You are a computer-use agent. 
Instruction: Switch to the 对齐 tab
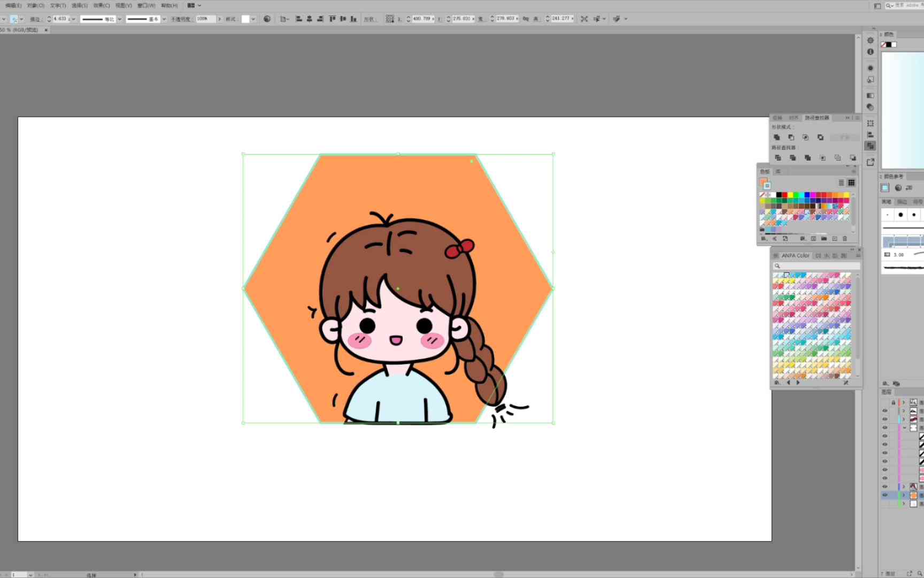[794, 118]
